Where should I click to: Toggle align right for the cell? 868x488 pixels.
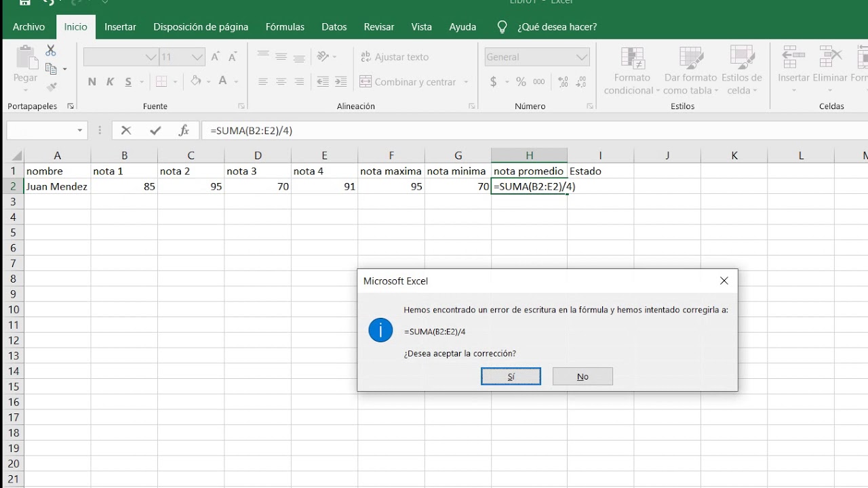[299, 82]
